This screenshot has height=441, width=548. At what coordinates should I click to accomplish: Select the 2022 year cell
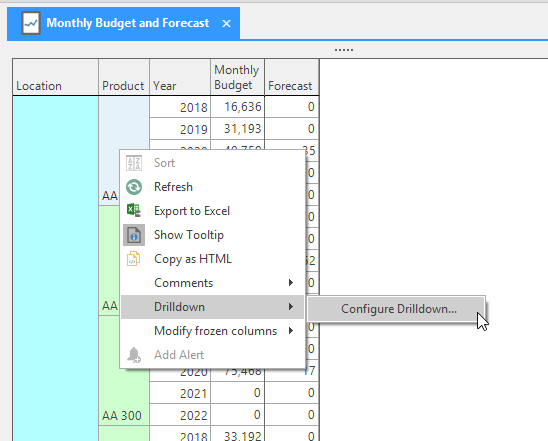coord(180,415)
